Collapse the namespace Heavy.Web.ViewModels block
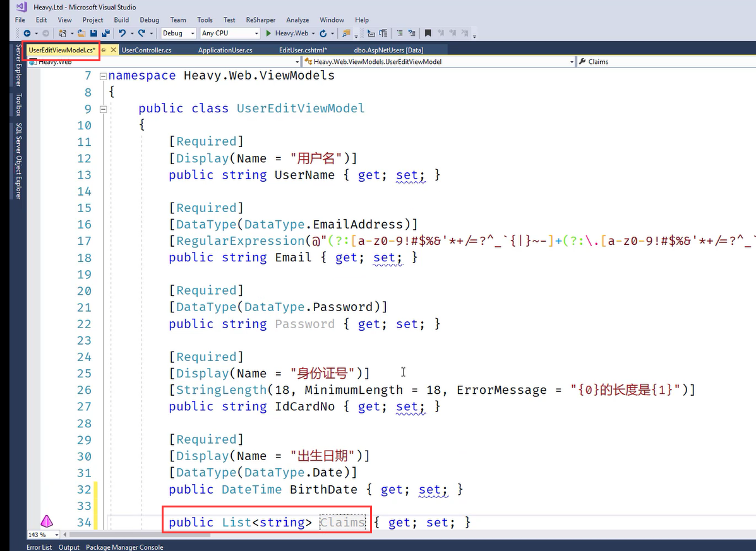 (104, 76)
